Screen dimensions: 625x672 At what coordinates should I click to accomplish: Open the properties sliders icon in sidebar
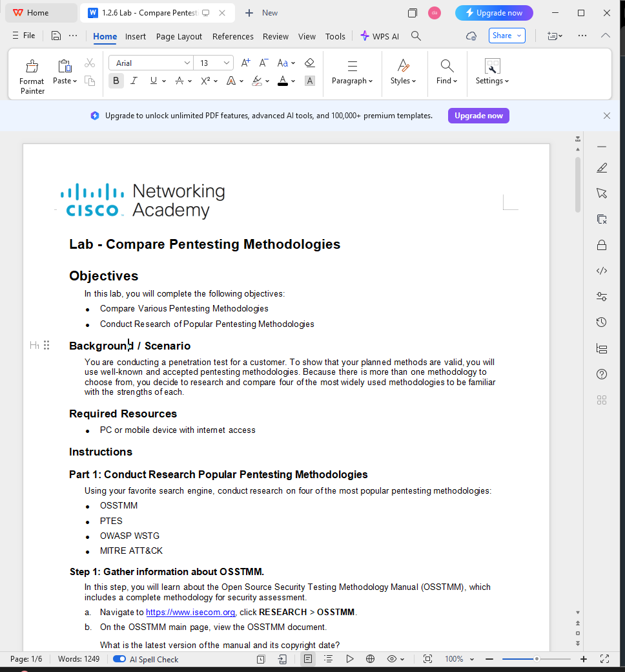pyautogui.click(x=602, y=297)
